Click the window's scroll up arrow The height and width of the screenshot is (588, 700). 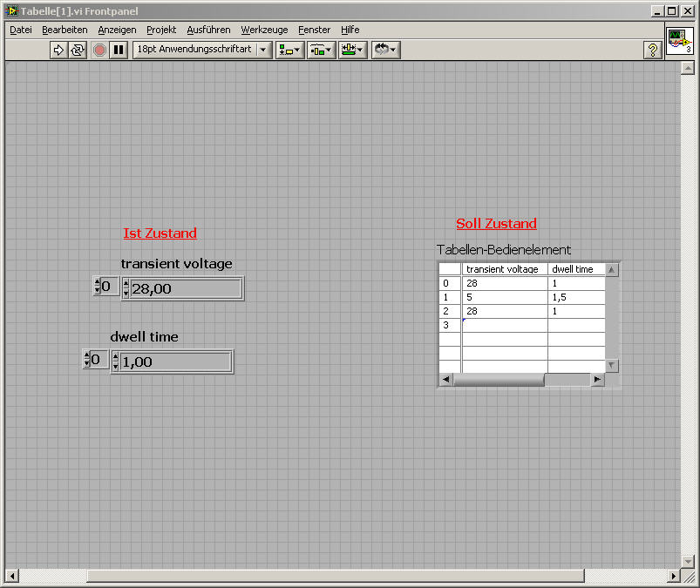(688, 68)
